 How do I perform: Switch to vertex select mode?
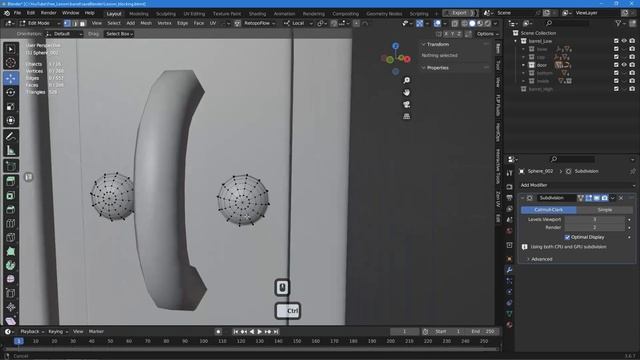point(67,23)
